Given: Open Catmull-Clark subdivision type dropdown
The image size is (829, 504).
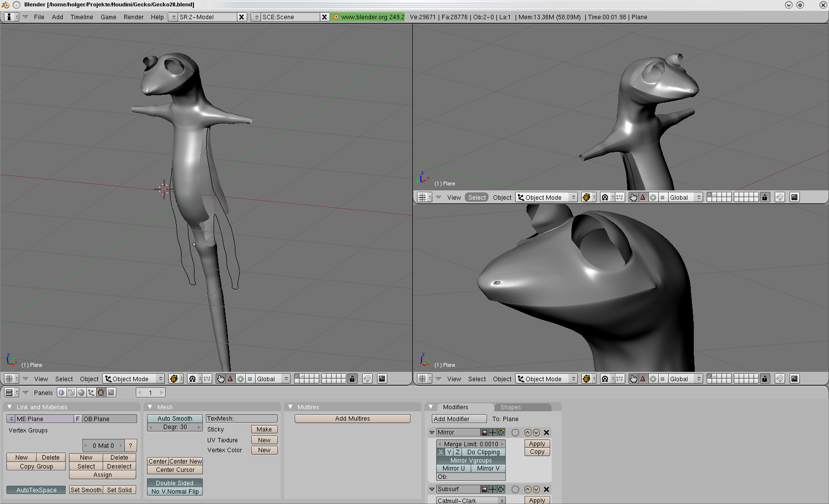Looking at the screenshot, I should pyautogui.click(x=471, y=501).
